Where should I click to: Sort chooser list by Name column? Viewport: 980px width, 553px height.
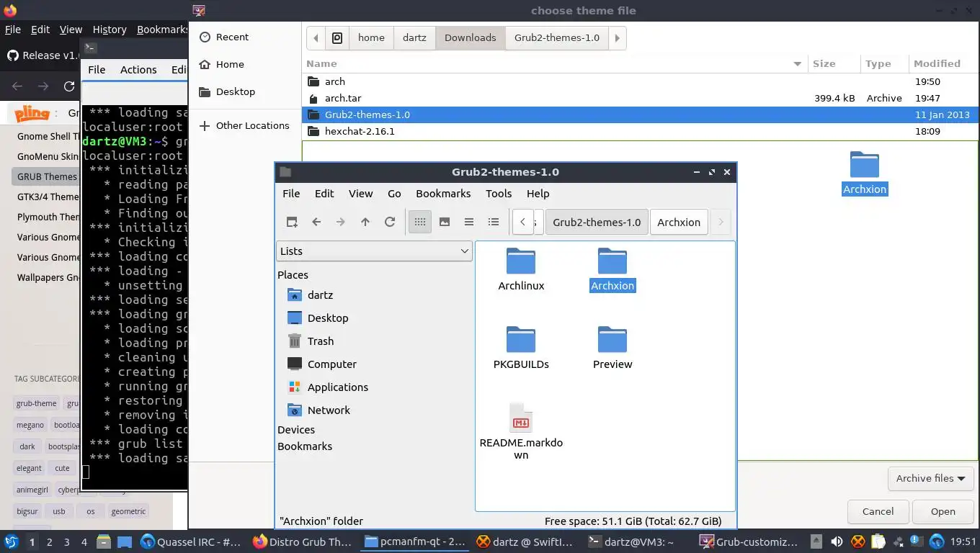point(554,63)
